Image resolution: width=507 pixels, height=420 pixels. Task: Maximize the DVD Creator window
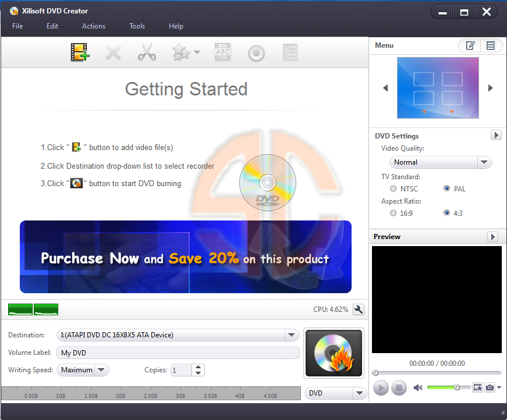pos(465,12)
